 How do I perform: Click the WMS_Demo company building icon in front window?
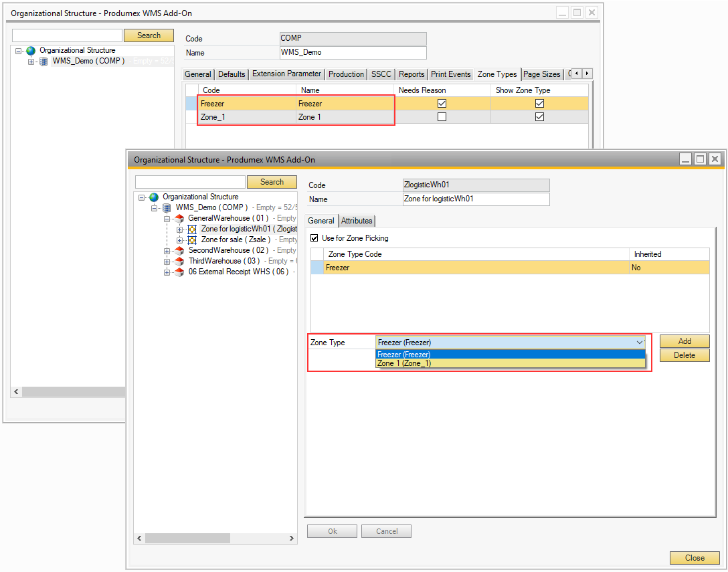pos(167,208)
